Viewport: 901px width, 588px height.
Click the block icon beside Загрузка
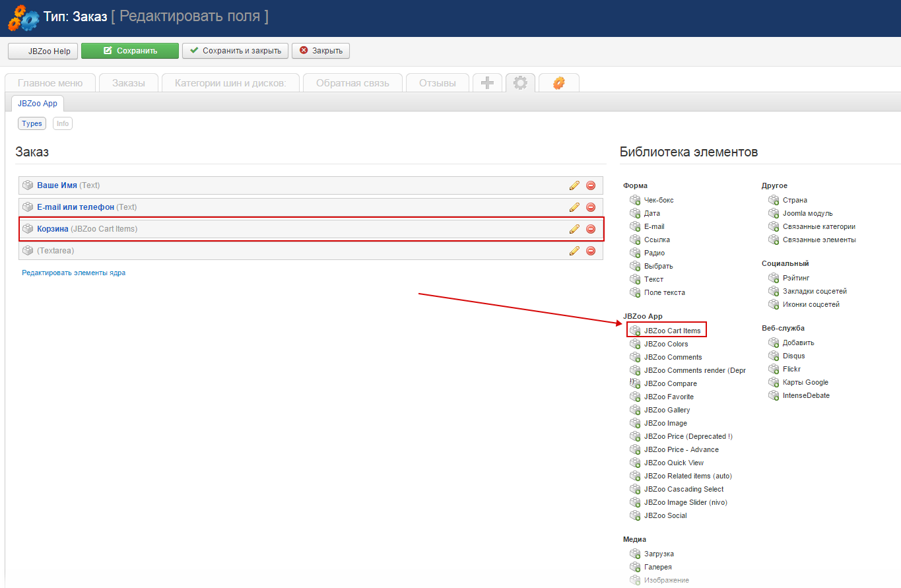click(635, 554)
